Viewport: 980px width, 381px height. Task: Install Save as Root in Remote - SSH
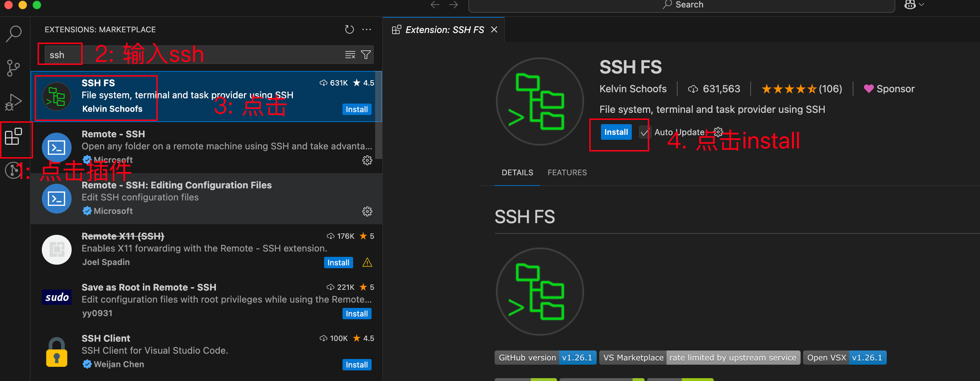(356, 314)
